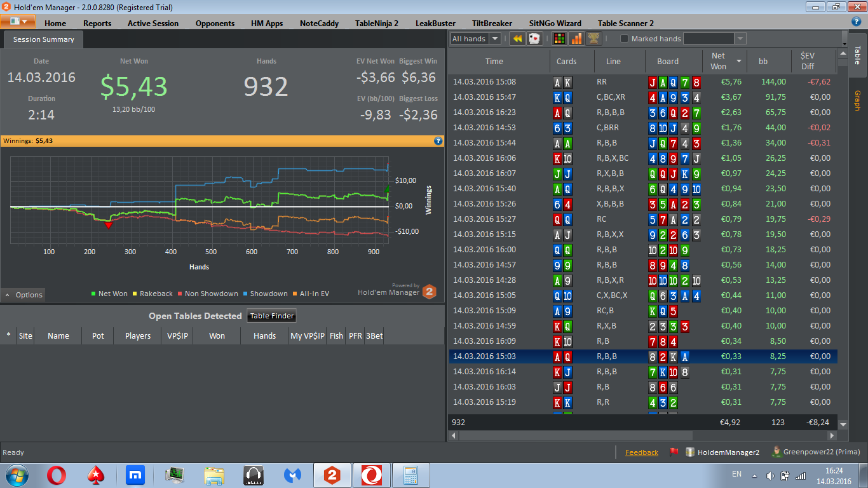Open PokerStars from the taskbar
The height and width of the screenshot is (488, 868).
[x=96, y=475]
